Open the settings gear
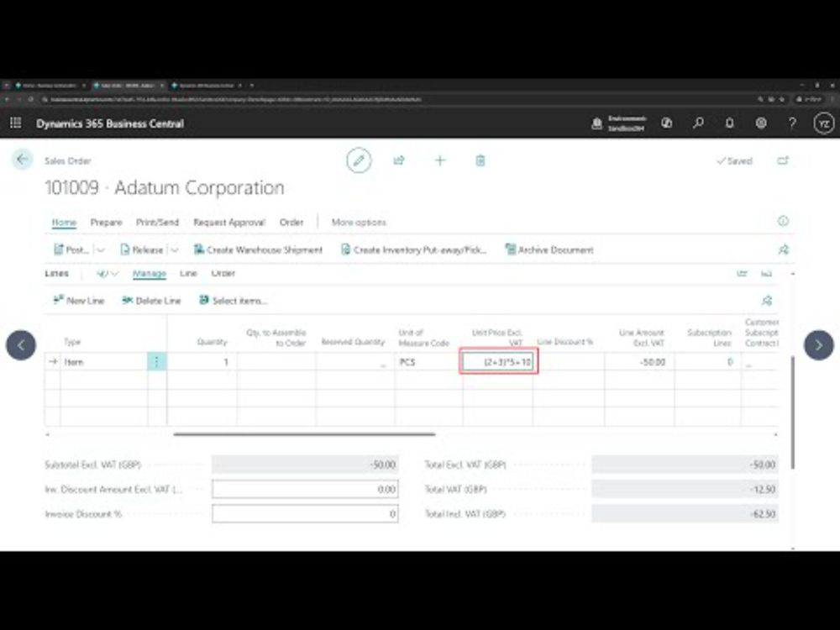This screenshot has width=840, height=630. (x=761, y=123)
